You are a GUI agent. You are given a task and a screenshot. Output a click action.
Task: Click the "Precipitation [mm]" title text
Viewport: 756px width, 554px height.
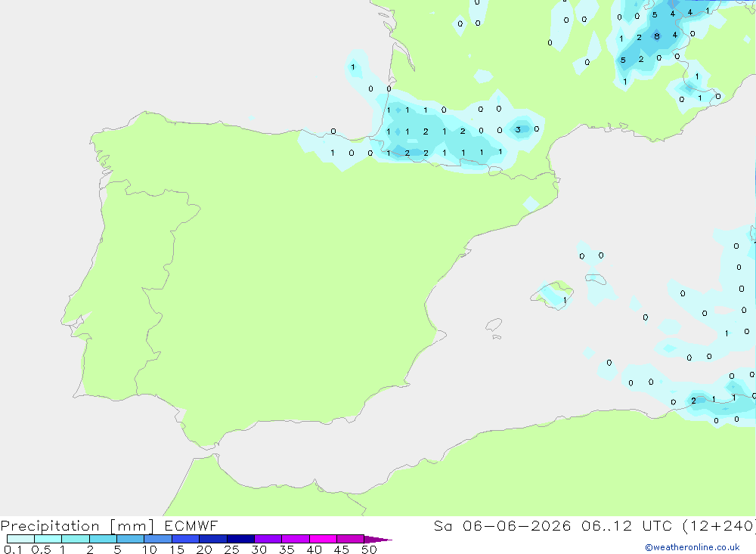pyautogui.click(x=78, y=526)
